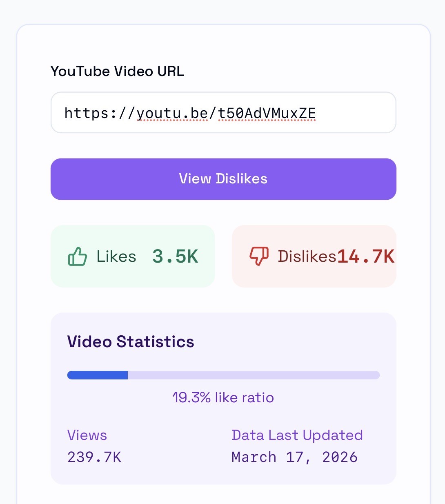Click the YouTube Video URL label
Image resolution: width=445 pixels, height=504 pixels.
coord(117,71)
